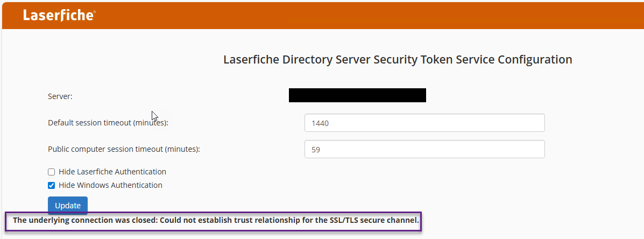Click the word "Configuration" in the page title
This screenshot has width=644, height=239.
click(x=535, y=60)
